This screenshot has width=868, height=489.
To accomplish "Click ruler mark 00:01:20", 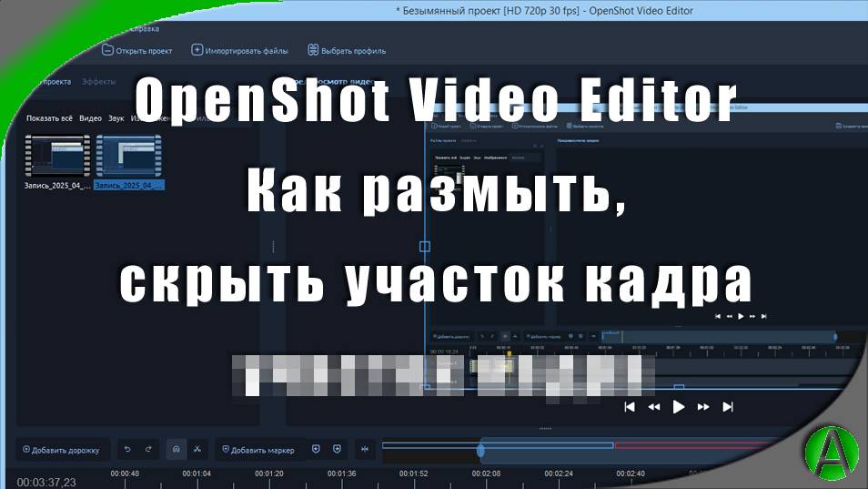I will pos(269,474).
